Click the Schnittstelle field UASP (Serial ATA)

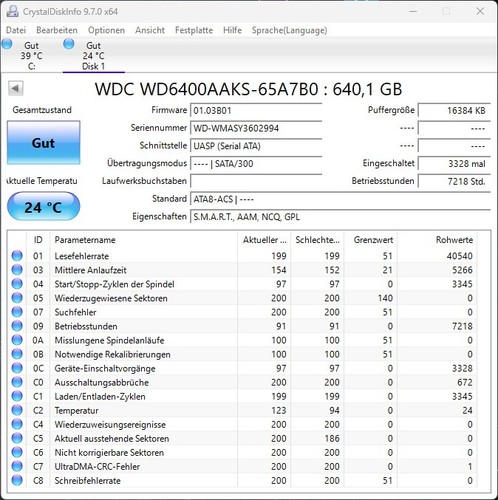pos(256,146)
